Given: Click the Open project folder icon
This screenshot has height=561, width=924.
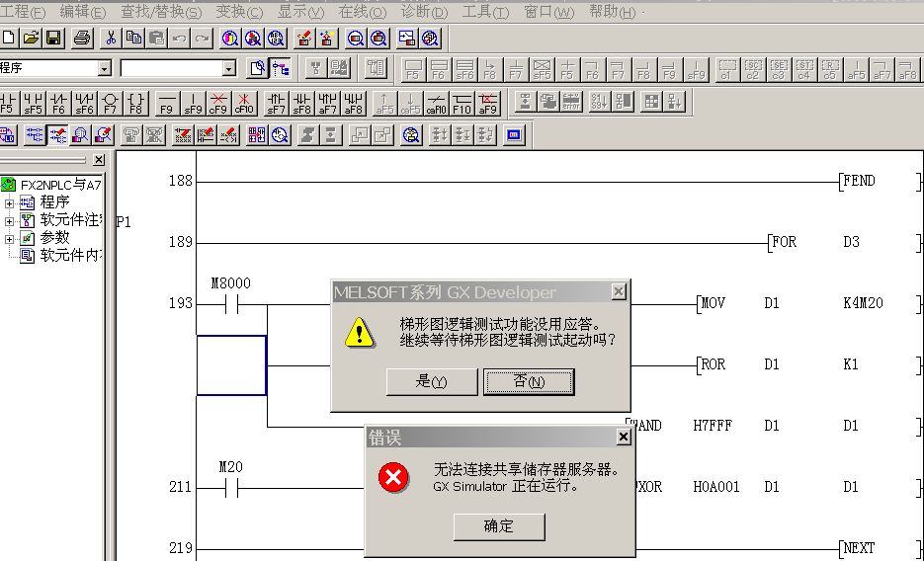Looking at the screenshot, I should pyautogui.click(x=31, y=39).
